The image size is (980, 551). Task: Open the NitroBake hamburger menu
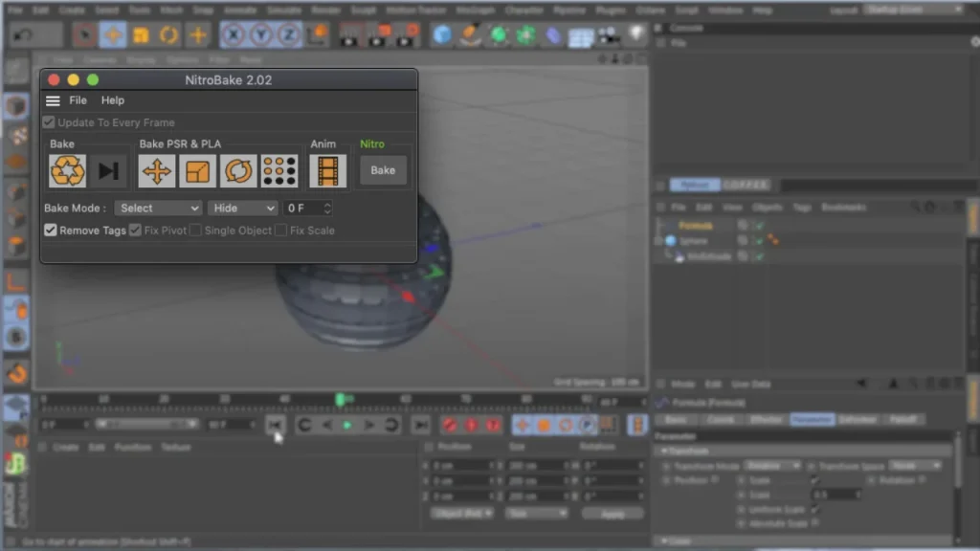point(53,100)
